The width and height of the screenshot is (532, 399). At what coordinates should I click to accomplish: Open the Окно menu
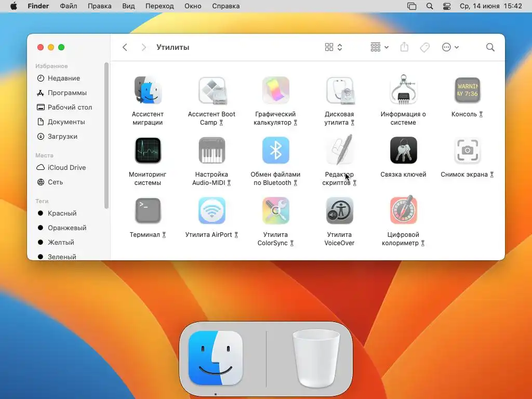click(x=193, y=6)
